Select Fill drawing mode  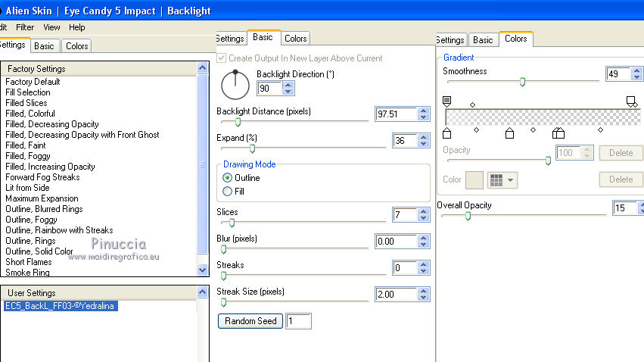pos(227,192)
